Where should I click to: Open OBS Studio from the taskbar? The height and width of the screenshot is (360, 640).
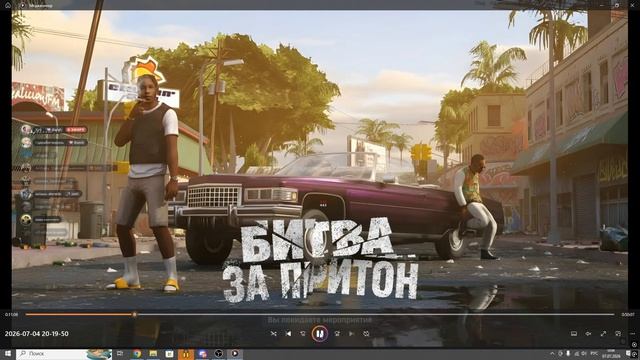pos(218,354)
